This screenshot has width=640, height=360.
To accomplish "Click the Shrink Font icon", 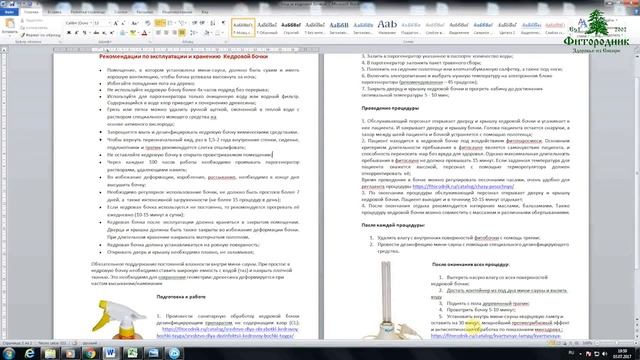I will (x=124, y=23).
